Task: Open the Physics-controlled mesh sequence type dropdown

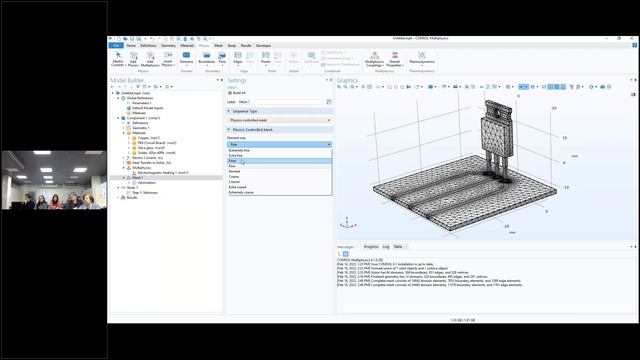Action: (279, 120)
